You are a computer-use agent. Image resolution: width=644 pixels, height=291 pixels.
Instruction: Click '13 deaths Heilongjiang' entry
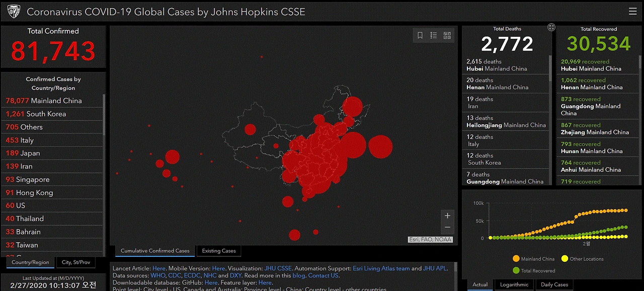click(x=506, y=121)
